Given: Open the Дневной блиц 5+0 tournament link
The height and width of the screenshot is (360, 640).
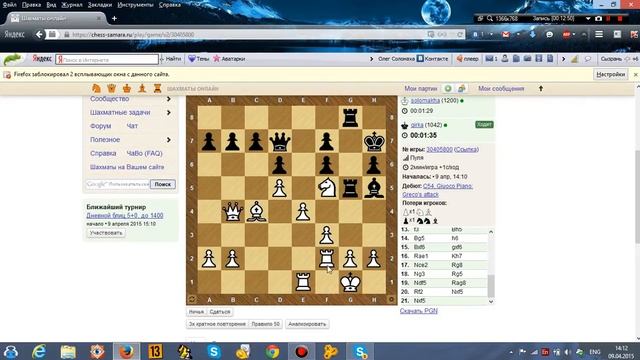Looking at the screenshot, I should pos(124,215).
